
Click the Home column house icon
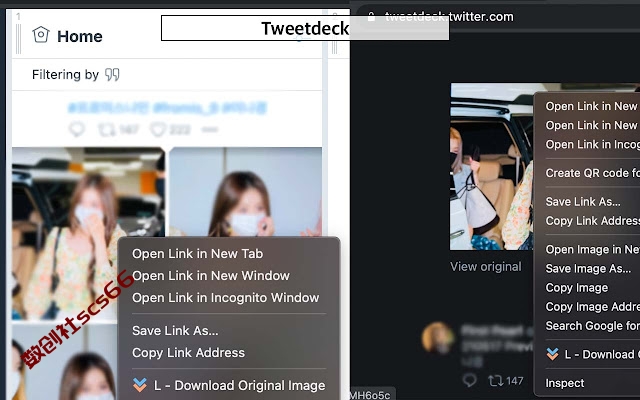(x=41, y=35)
